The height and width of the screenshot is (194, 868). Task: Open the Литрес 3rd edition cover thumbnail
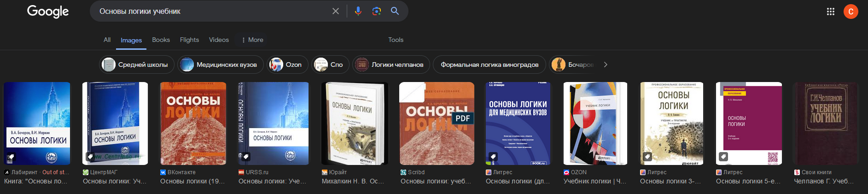click(671, 123)
